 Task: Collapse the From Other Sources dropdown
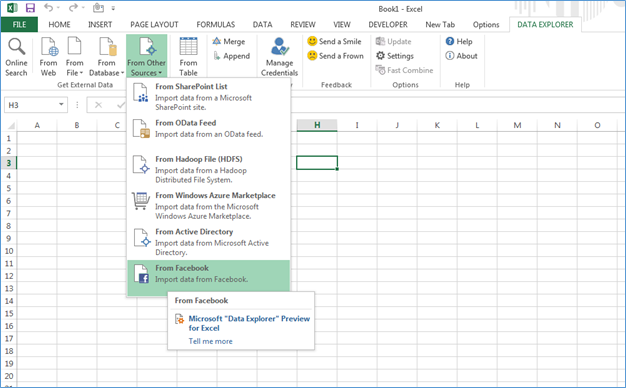[147, 56]
